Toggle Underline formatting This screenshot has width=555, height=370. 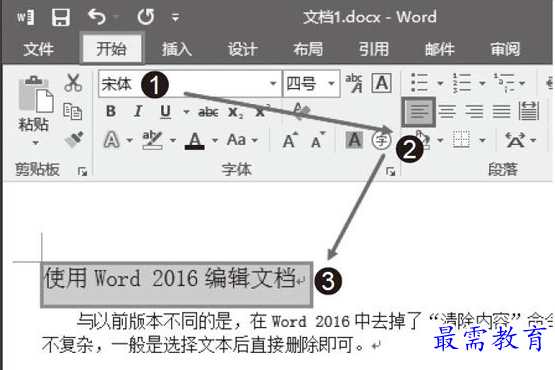point(165,112)
